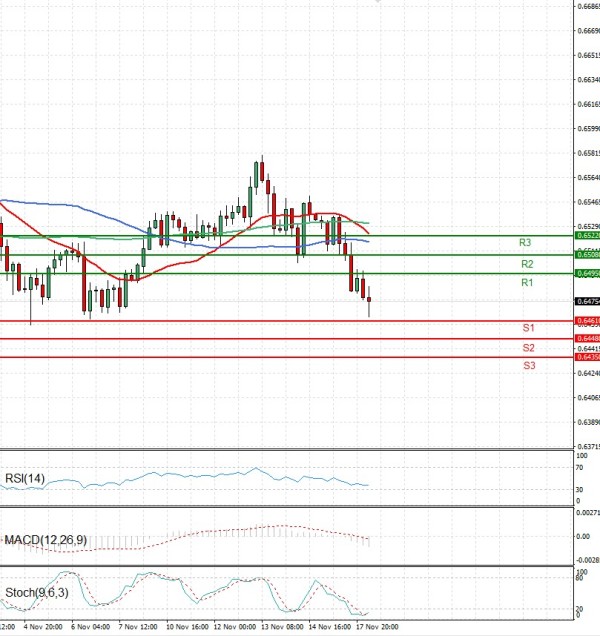Select the S1 support level label
Image resolution: width=600 pixels, height=636 pixels.
pos(528,328)
